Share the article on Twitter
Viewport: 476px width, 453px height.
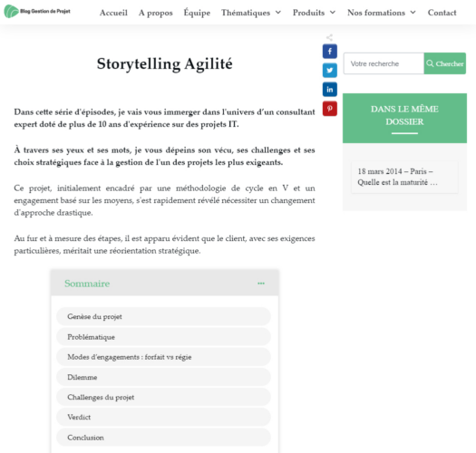[x=330, y=71]
